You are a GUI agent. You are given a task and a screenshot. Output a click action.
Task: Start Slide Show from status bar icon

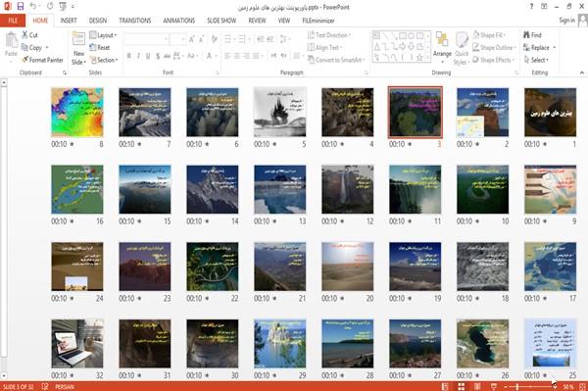pos(494,386)
